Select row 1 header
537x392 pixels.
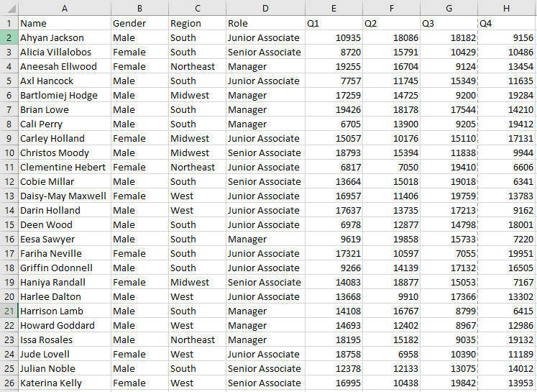pos(9,23)
